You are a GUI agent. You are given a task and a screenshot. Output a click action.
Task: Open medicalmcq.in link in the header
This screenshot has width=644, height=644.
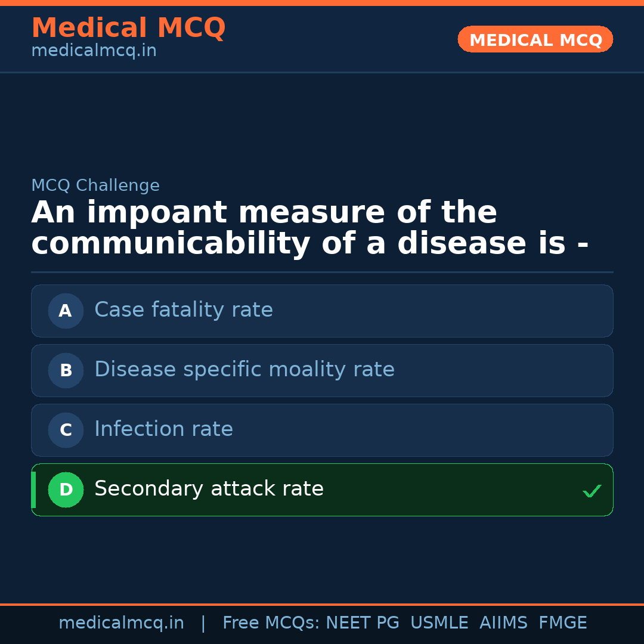pyautogui.click(x=94, y=51)
